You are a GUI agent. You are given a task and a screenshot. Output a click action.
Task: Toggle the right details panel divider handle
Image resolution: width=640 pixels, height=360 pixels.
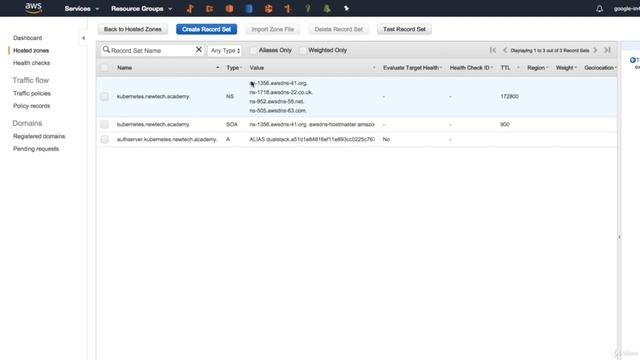[619, 237]
